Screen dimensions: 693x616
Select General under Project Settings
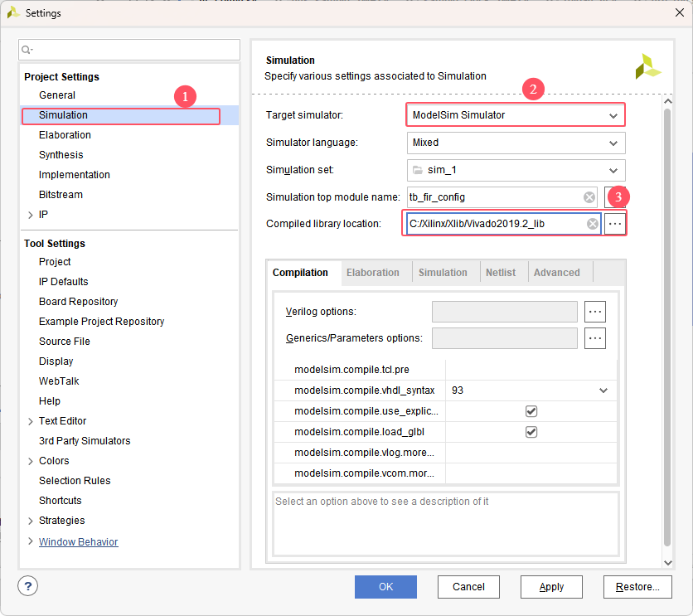[57, 95]
